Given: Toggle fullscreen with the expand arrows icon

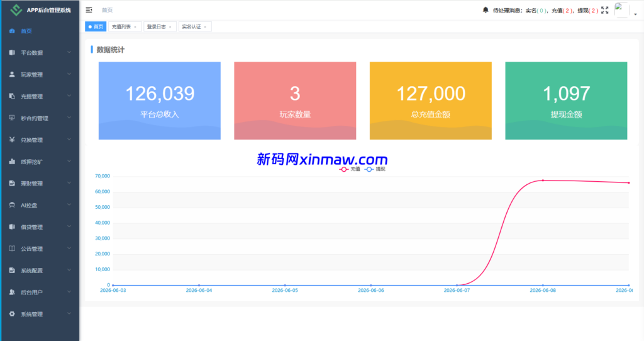Looking at the screenshot, I should pyautogui.click(x=604, y=10).
